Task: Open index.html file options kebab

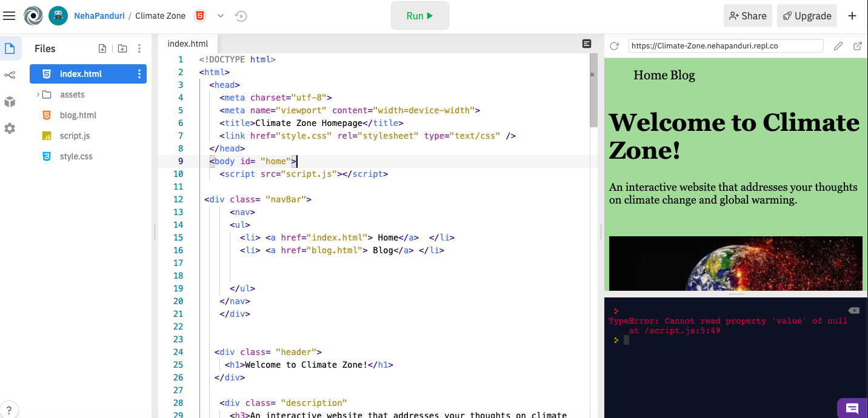Action: tap(139, 74)
